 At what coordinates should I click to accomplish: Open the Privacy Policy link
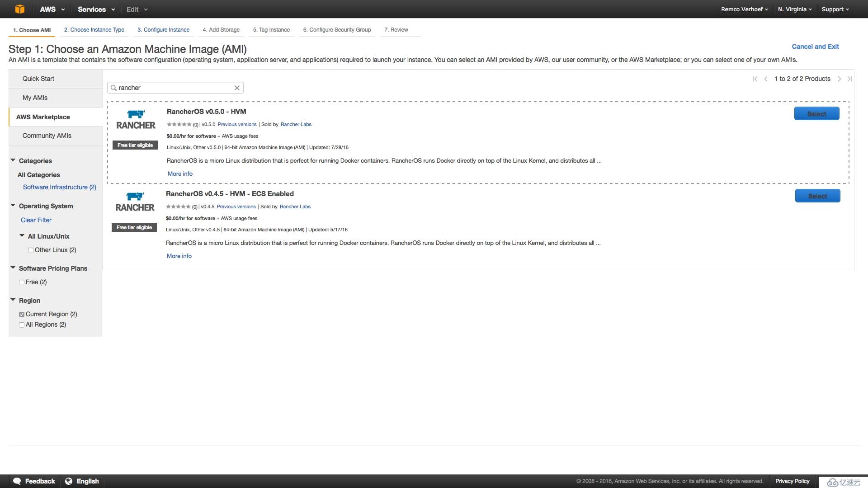792,481
